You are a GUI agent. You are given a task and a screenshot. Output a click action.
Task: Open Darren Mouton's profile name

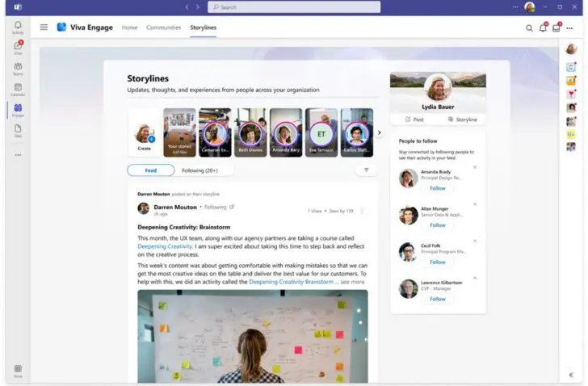click(x=175, y=207)
